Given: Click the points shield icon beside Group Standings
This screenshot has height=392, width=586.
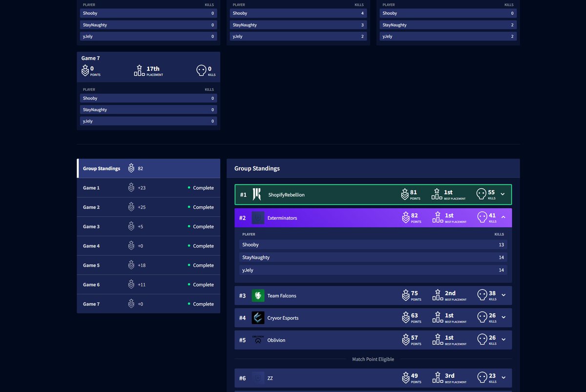Looking at the screenshot, I should click(131, 168).
